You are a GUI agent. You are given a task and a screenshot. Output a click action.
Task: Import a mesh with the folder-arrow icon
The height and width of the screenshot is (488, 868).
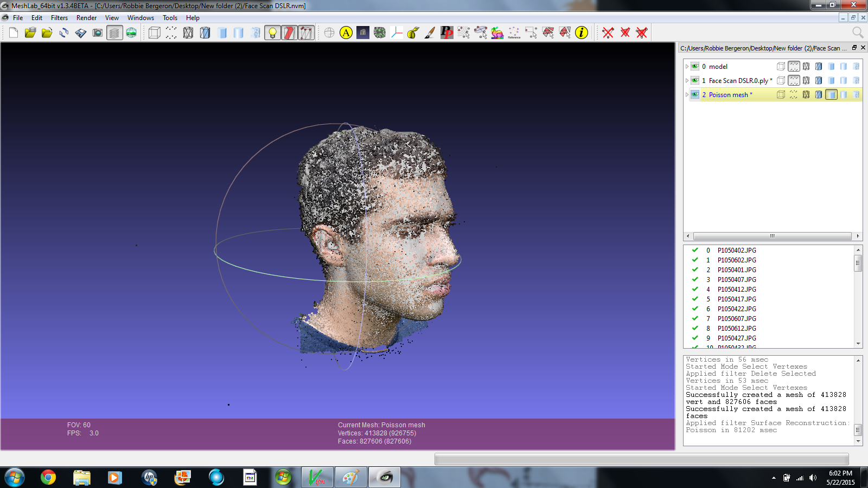(x=47, y=33)
